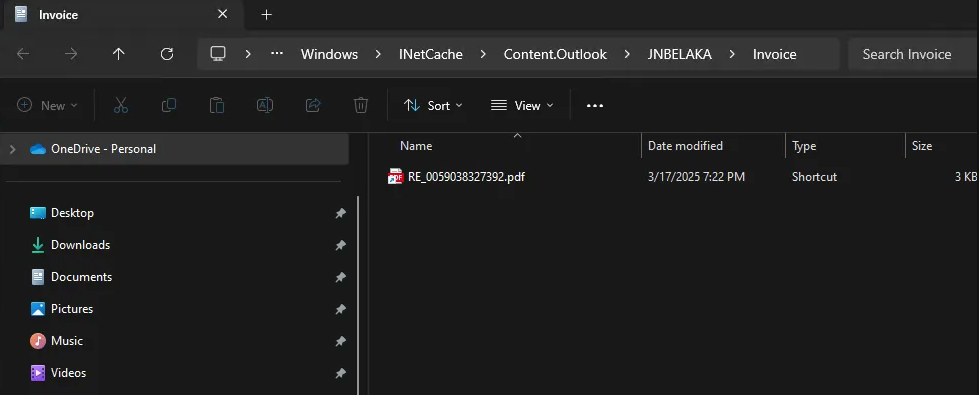
Task: Open Desktop in the sidebar
Action: pyautogui.click(x=72, y=213)
